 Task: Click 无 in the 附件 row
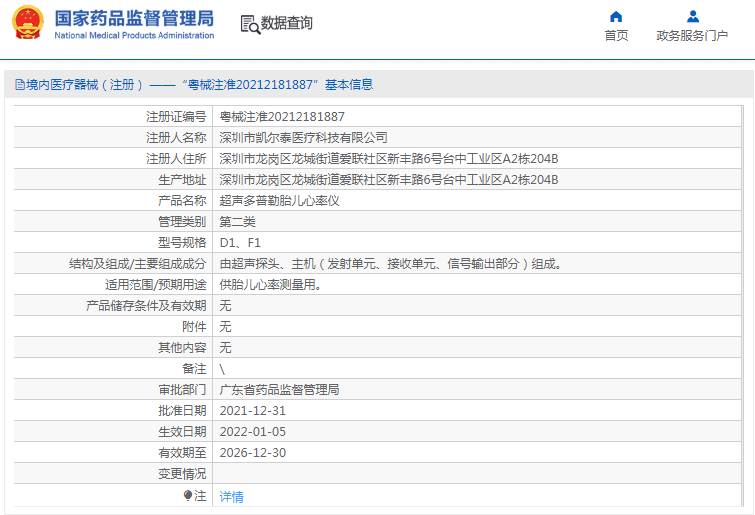[225, 327]
